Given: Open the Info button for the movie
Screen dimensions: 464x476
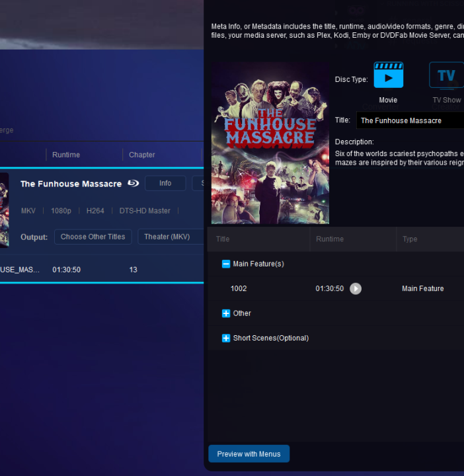Looking at the screenshot, I should click(x=165, y=183).
